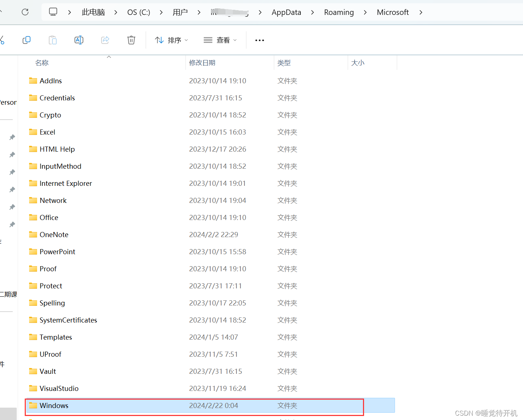Expand chevron after 此电脑 in breadcrumb
This screenshot has height=420, width=523.
coord(116,12)
